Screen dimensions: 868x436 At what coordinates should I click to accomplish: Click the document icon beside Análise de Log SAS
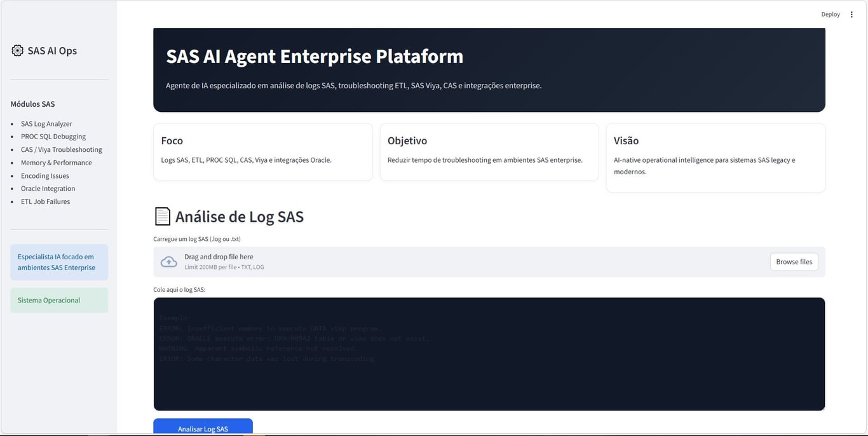(x=163, y=216)
